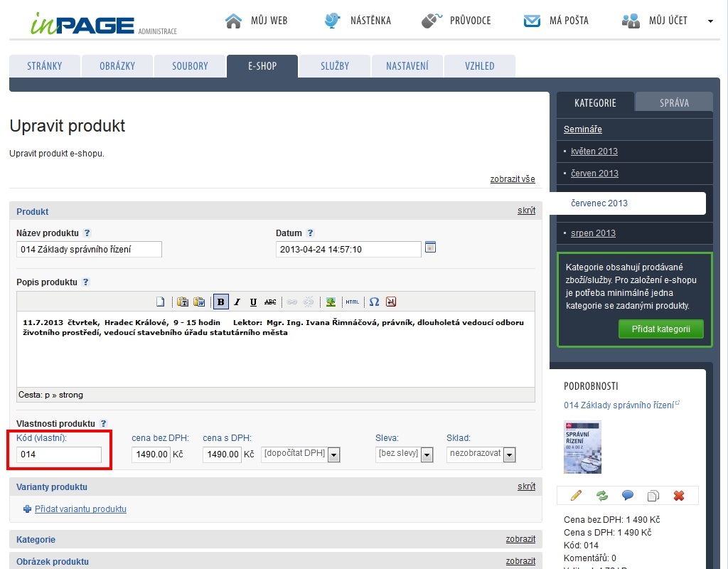Click the red X delete product icon

(x=678, y=496)
